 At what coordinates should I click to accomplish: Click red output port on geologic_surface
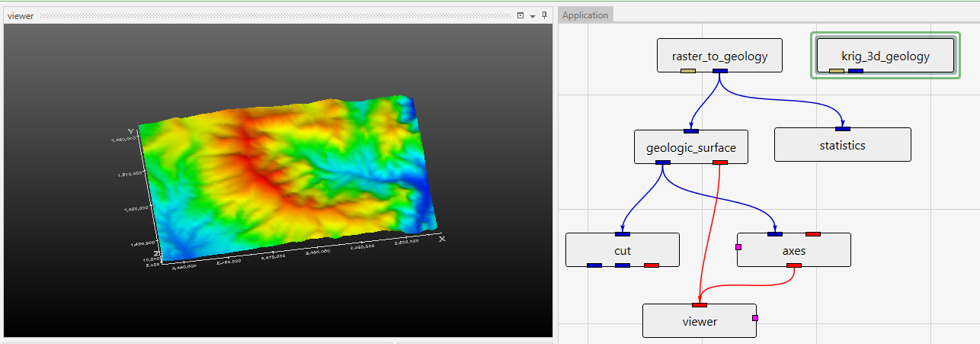coord(719,162)
